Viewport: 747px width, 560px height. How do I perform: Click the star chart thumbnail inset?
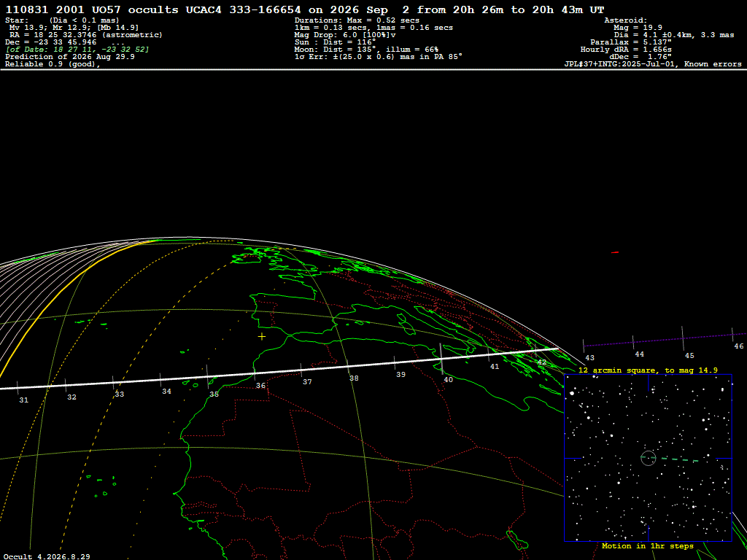click(648, 458)
